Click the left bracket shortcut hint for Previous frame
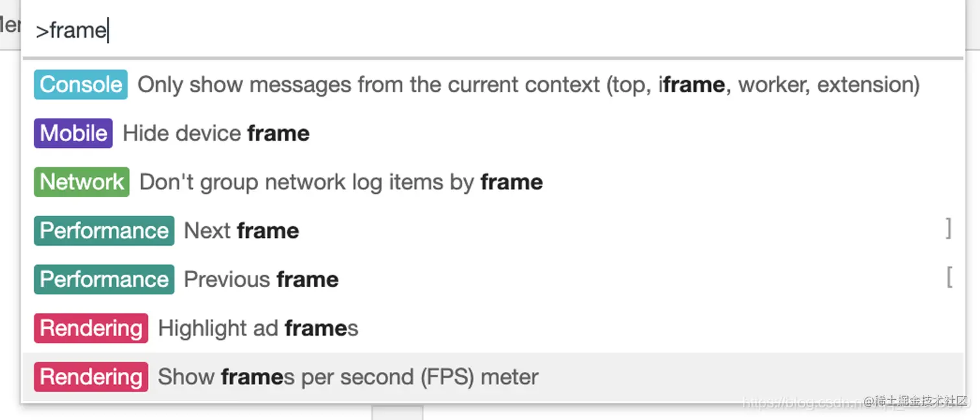Screen dimensions: 980x420 click(x=950, y=277)
